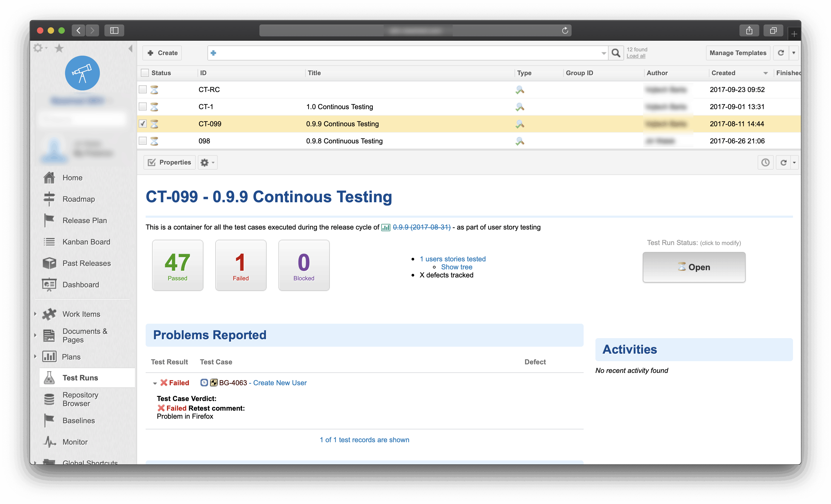
Task: Click the hourglass status icon of CT-RC
Action: point(154,90)
